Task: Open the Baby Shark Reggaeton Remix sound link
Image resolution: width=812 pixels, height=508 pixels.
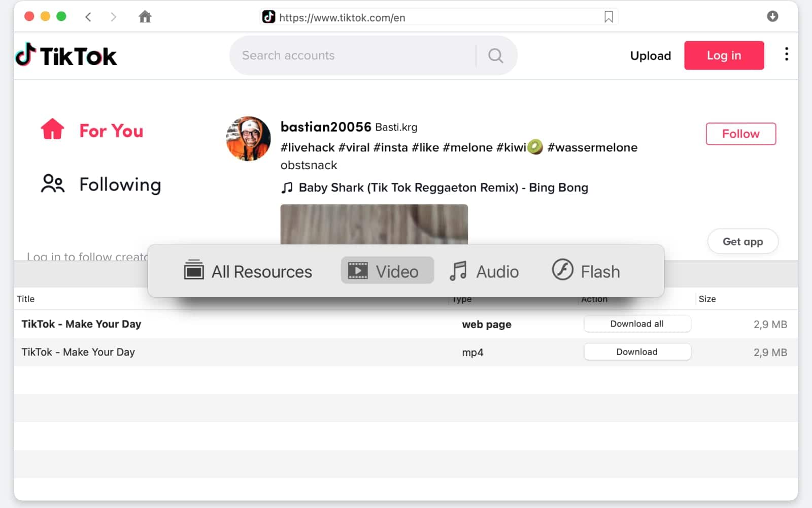Action: pos(443,187)
